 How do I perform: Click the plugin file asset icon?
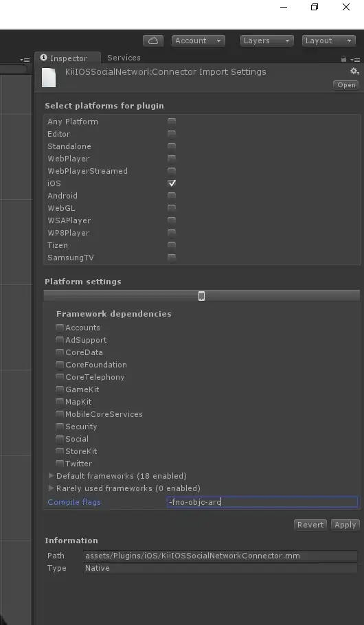pos(49,78)
